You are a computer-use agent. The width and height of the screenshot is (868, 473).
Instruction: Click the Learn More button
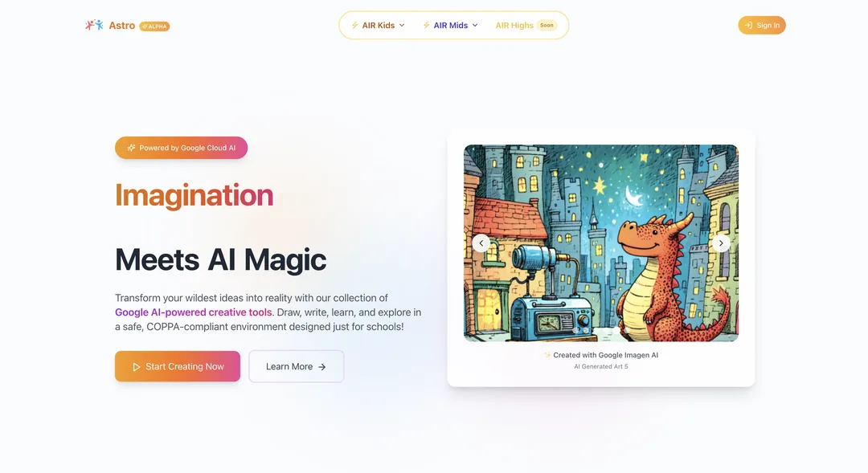[296, 366]
